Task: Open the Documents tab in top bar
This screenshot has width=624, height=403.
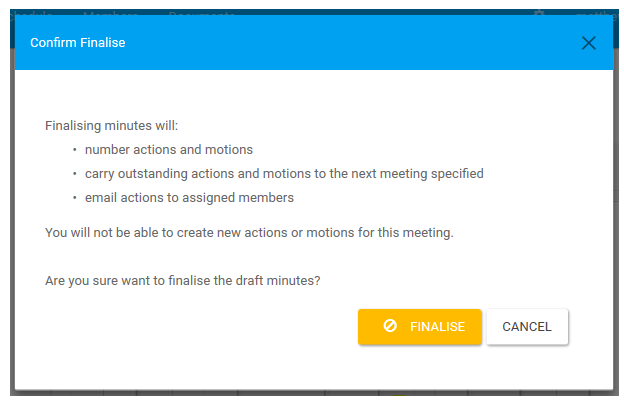Action: click(x=201, y=13)
